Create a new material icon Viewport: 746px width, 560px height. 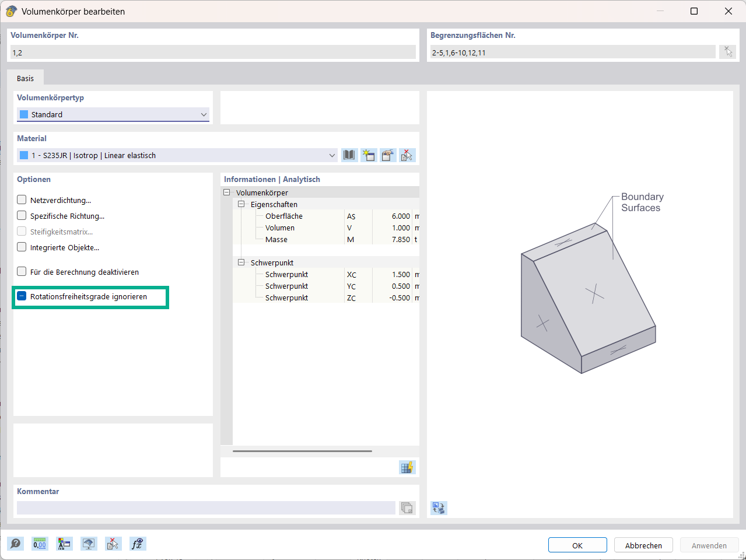369,155
